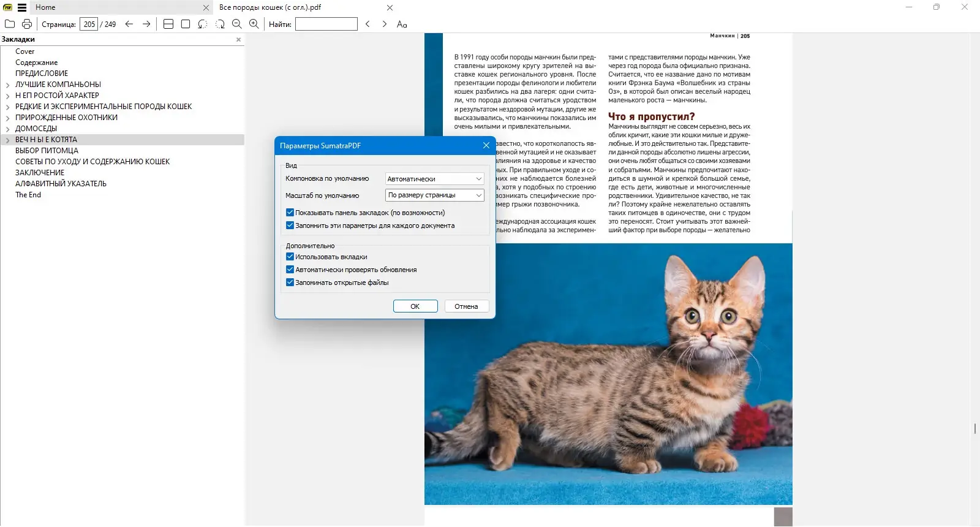The height and width of the screenshot is (527, 980).
Task: Click the vertical scrollbar thumb
Action: (x=974, y=429)
